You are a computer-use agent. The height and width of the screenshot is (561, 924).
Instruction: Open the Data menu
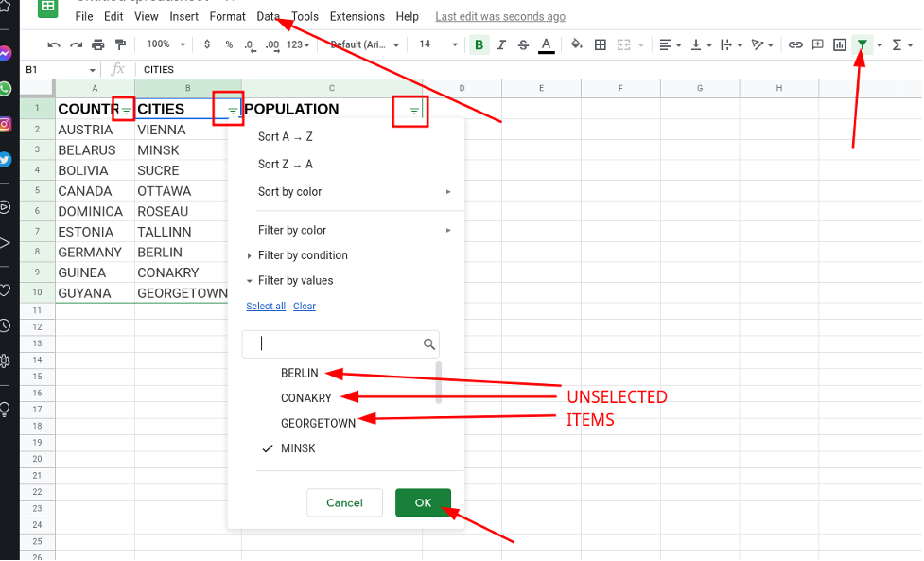(x=269, y=16)
